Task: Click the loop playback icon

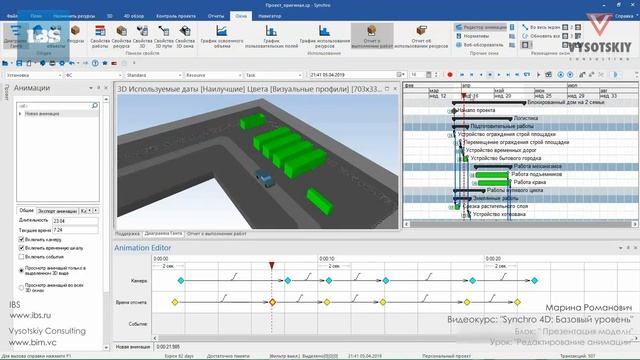Action: tap(527, 75)
